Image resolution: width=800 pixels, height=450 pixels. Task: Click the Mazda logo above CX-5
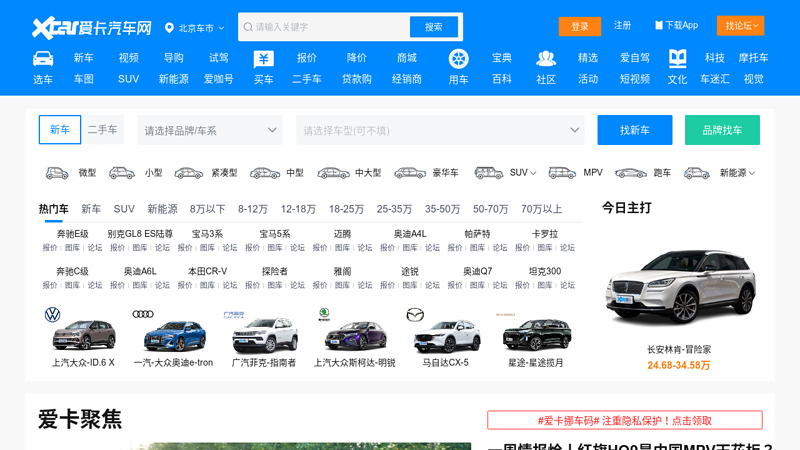point(415,315)
